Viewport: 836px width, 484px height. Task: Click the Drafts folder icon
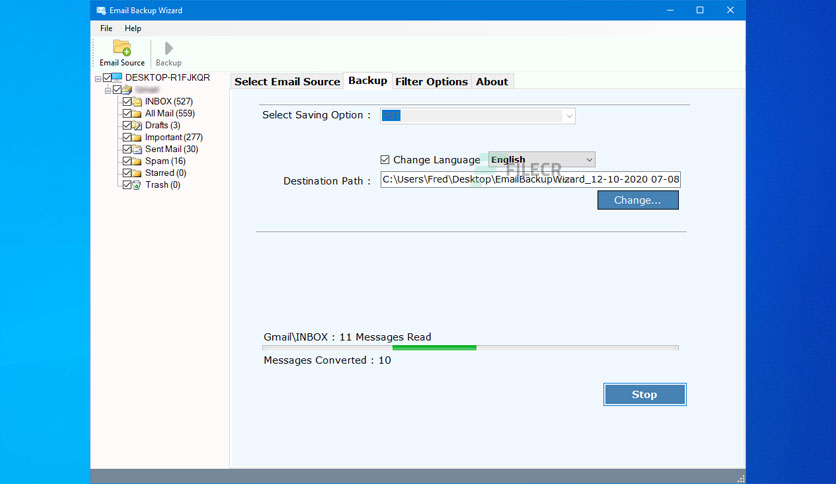point(137,125)
